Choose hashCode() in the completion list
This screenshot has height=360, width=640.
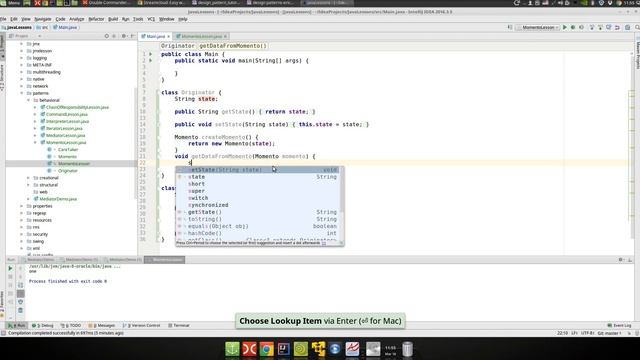coord(257,233)
